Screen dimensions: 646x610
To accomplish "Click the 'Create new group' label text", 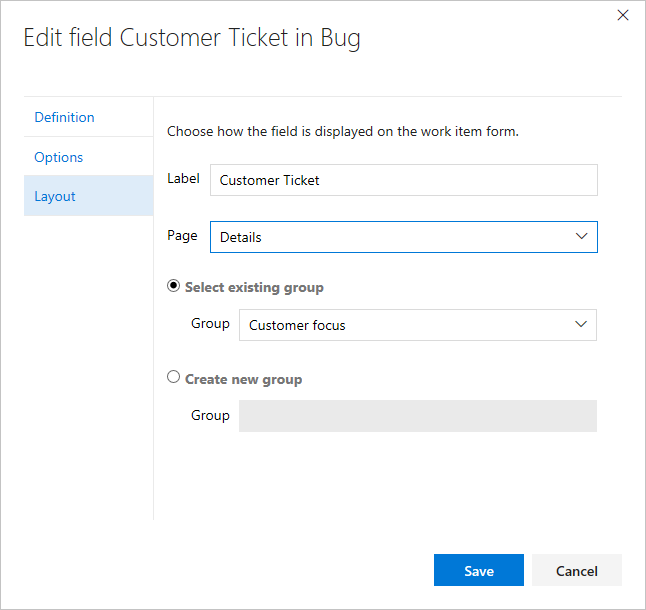I will pyautogui.click(x=243, y=379).
